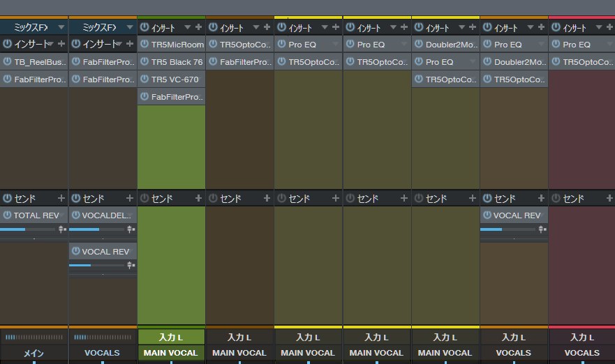Image resolution: width=615 pixels, height=364 pixels.
Task: Open インサート dropdown on the green MAIN VOCAL channel
Action: coord(188,27)
